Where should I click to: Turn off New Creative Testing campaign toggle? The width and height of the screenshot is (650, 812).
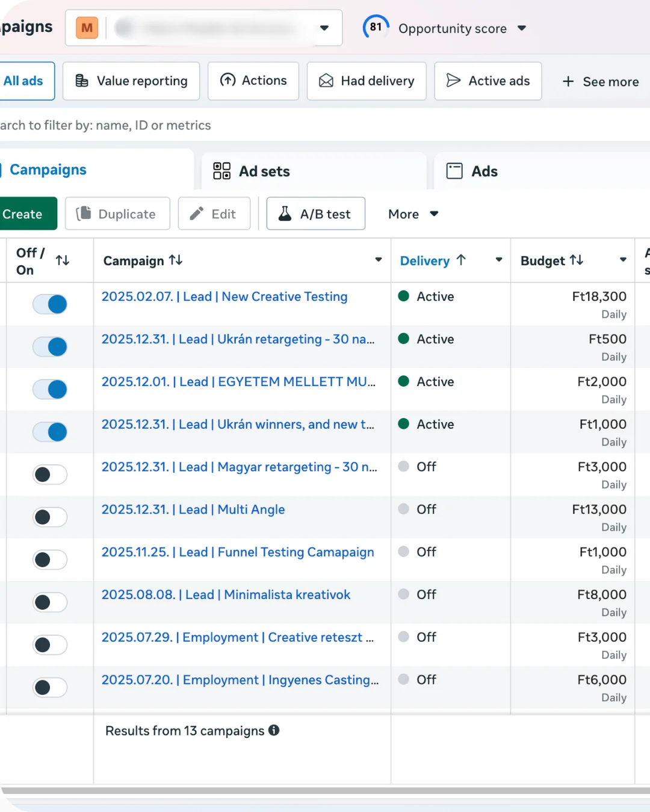[50, 304]
